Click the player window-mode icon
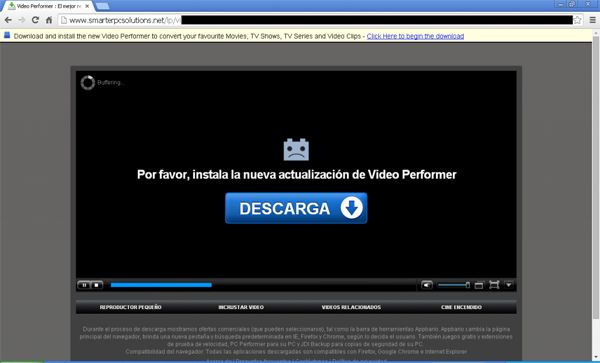 click(479, 285)
